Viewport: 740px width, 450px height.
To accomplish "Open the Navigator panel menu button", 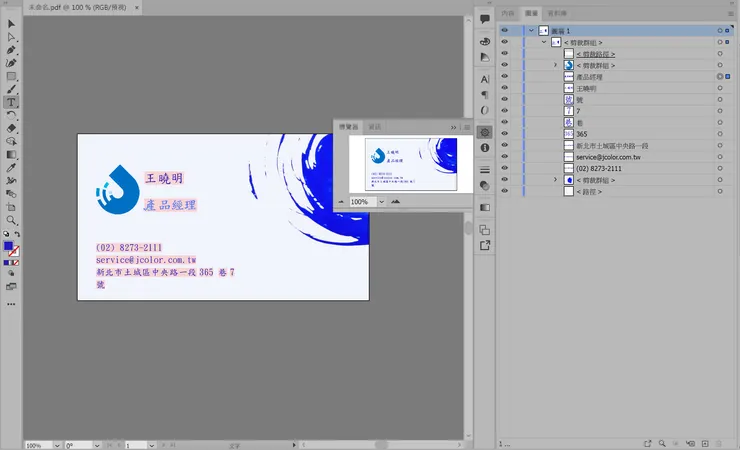I will pyautogui.click(x=467, y=127).
